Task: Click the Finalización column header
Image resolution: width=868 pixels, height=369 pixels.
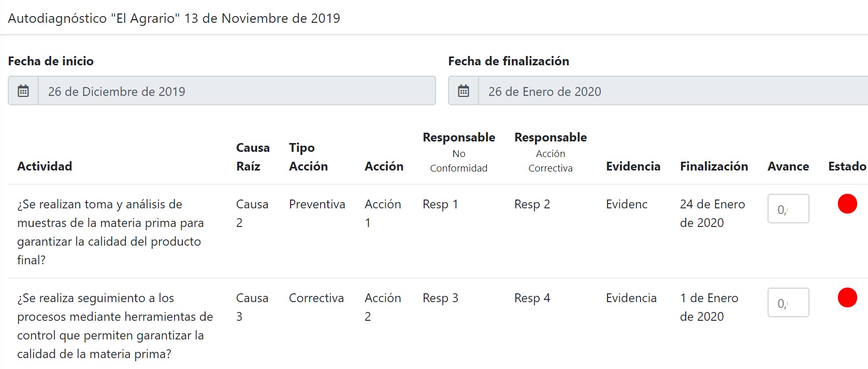Action: (714, 166)
